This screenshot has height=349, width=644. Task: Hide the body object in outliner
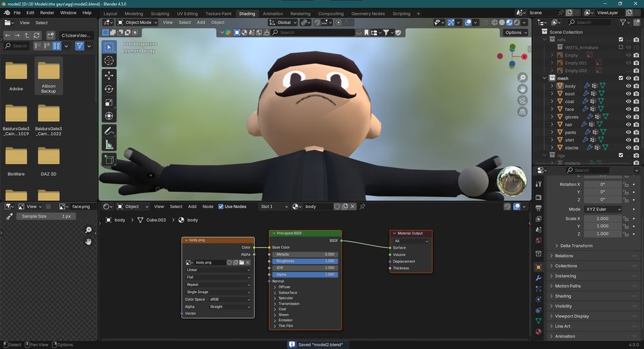coord(628,86)
